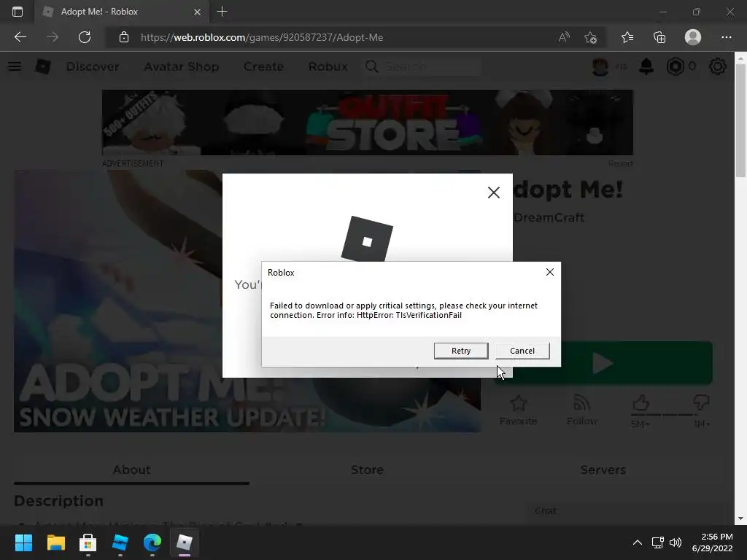Refresh the Adopt Me page
This screenshot has height=560, width=747.
click(x=85, y=37)
